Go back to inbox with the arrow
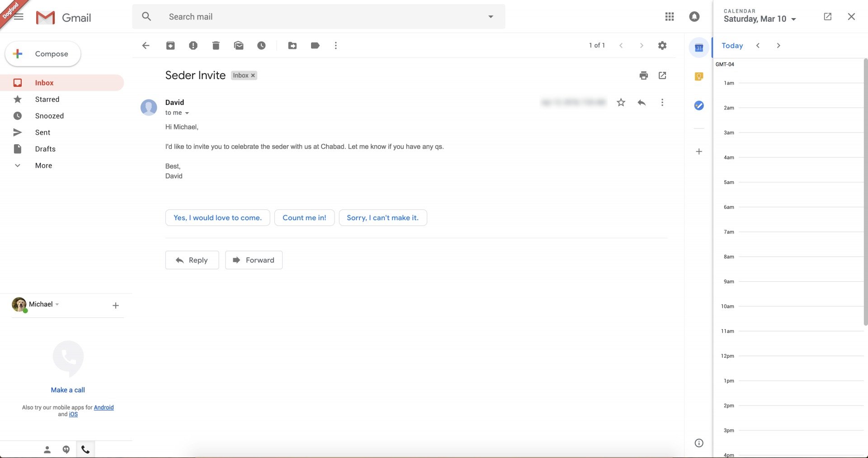Image resolution: width=868 pixels, height=458 pixels. [x=146, y=45]
